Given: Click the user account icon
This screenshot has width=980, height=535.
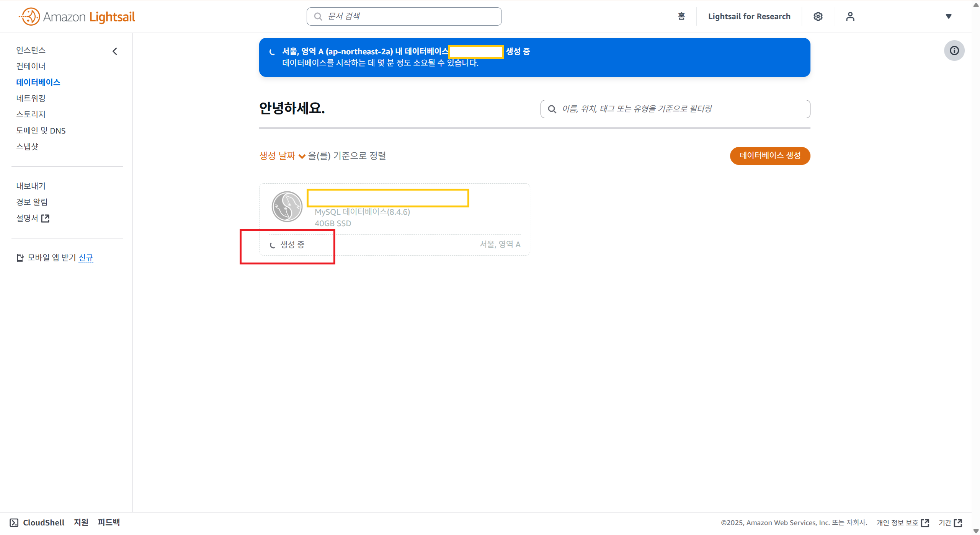Looking at the screenshot, I should click(850, 16).
